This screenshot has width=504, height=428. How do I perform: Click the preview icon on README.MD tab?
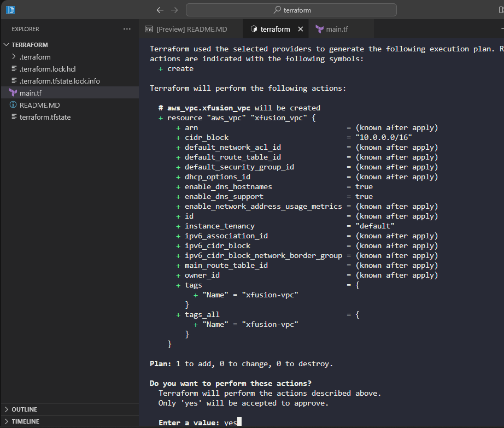pos(149,29)
